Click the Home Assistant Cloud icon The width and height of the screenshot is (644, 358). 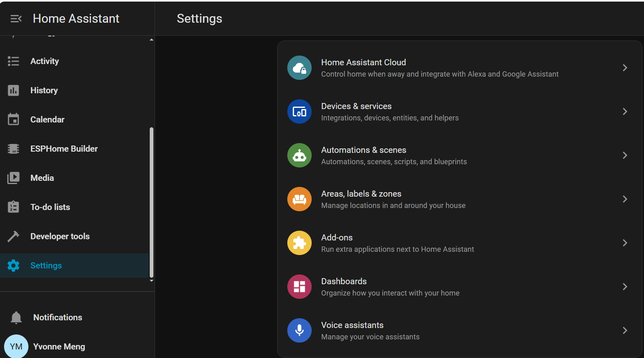[x=299, y=68]
